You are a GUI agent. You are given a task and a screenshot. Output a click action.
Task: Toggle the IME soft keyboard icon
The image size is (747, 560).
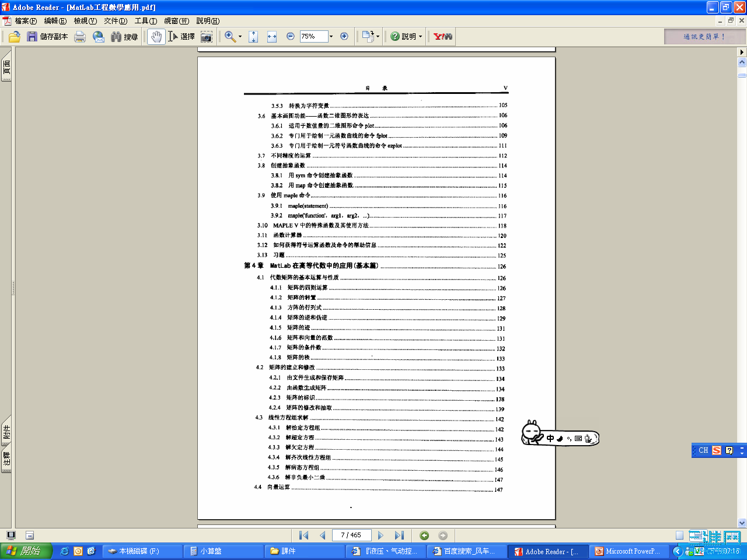click(578, 439)
